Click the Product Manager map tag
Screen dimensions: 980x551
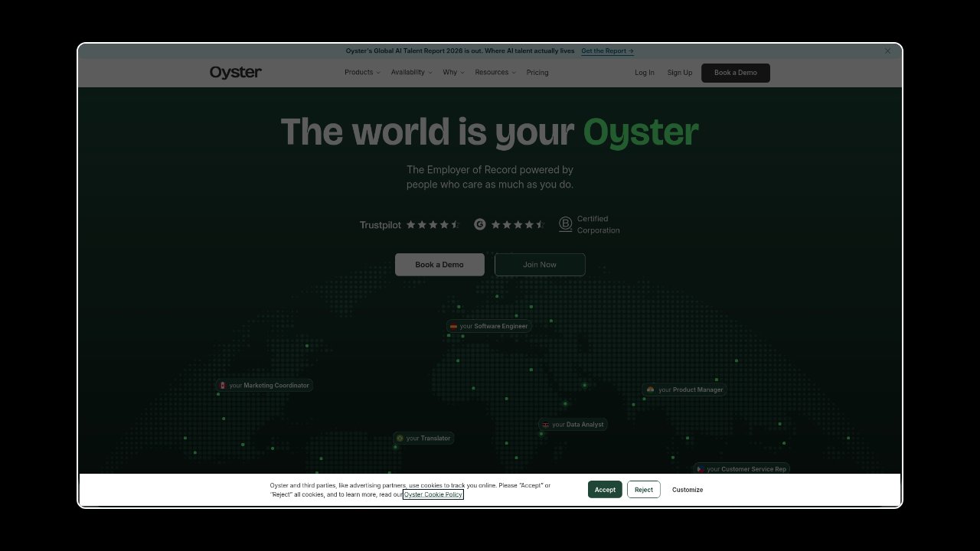pyautogui.click(x=684, y=390)
